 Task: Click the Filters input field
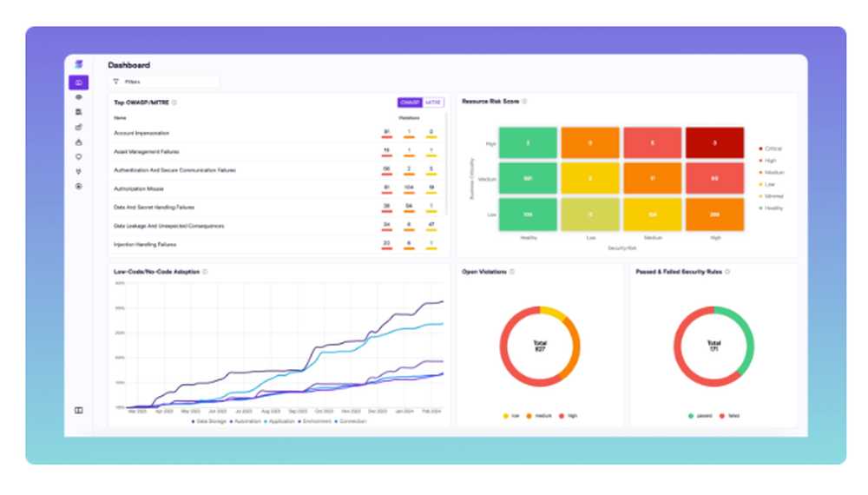pos(164,82)
